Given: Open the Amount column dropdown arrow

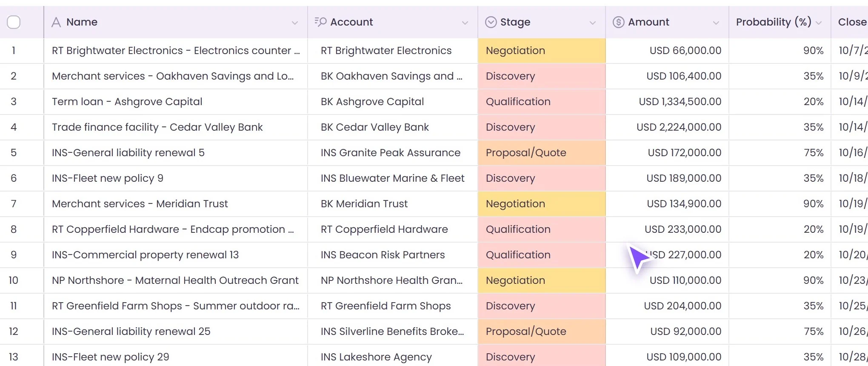Looking at the screenshot, I should [716, 23].
